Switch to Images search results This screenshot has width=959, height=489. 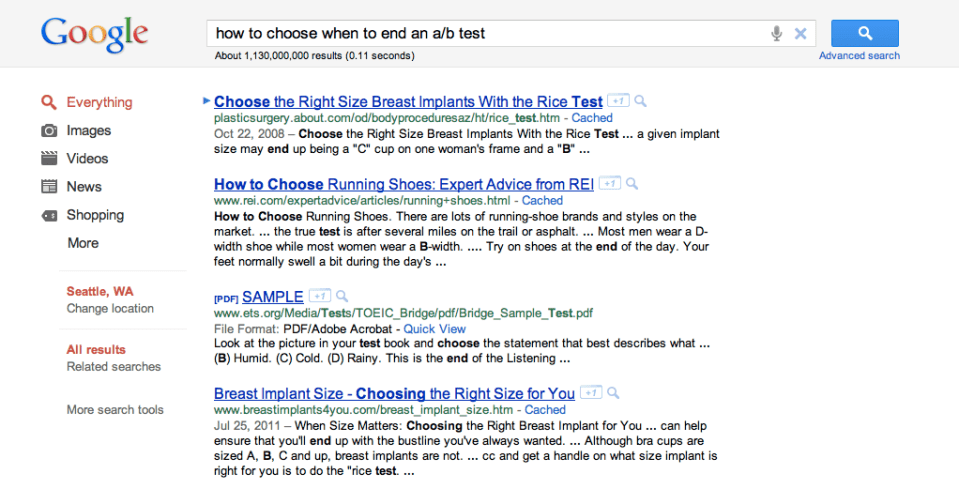pos(88,130)
